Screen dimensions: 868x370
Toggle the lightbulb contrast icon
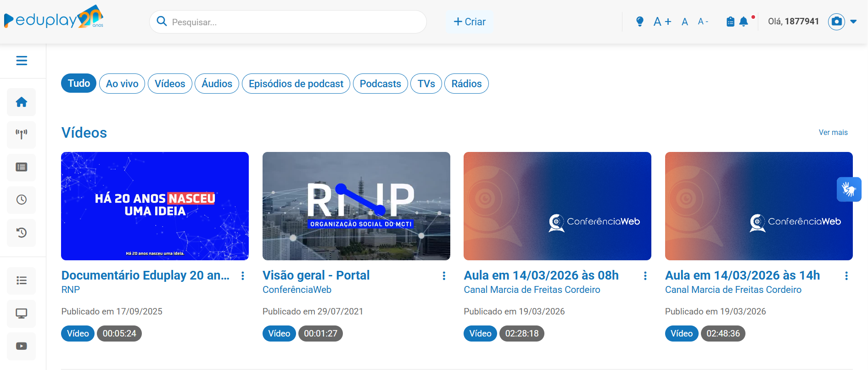[x=640, y=22]
